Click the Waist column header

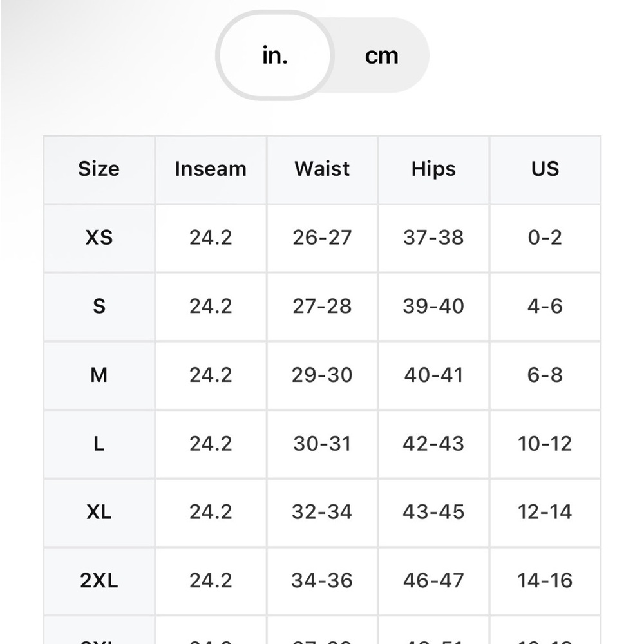point(322,169)
